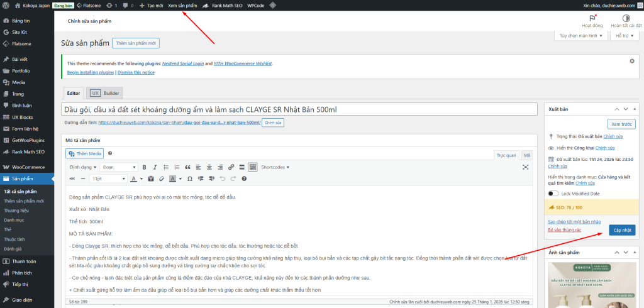Viewport: 644px width, 308px height.
Task: Open the Đoạn paragraph style dropdown
Action: [x=119, y=167]
